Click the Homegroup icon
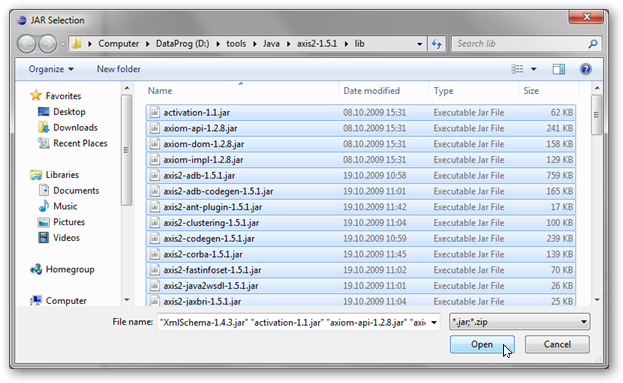The height and width of the screenshot is (383, 623). (x=36, y=269)
